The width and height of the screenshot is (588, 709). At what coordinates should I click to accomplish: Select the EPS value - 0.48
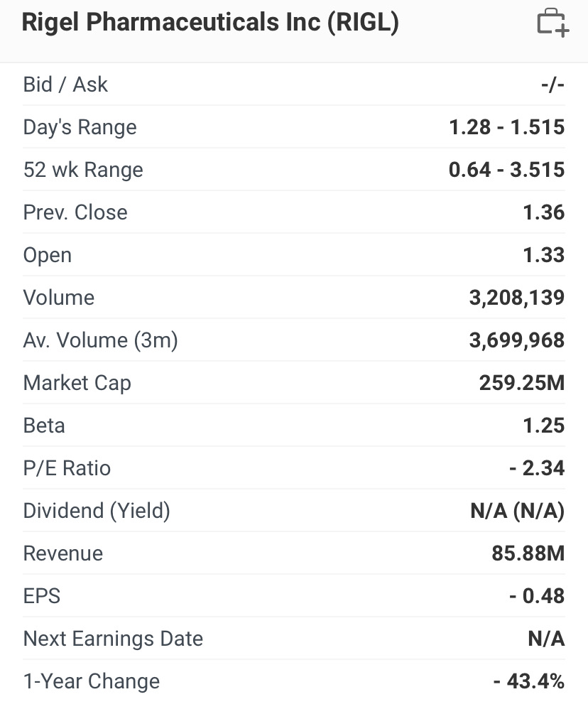click(536, 596)
